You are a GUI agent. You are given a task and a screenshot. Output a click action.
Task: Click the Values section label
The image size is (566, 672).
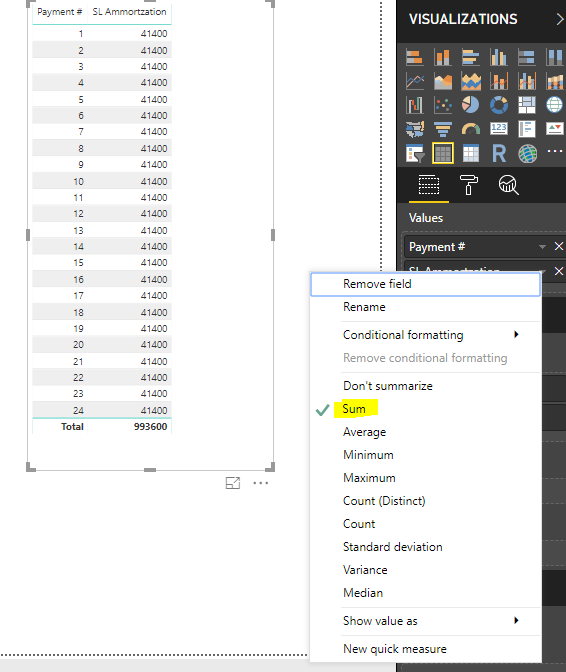point(425,218)
